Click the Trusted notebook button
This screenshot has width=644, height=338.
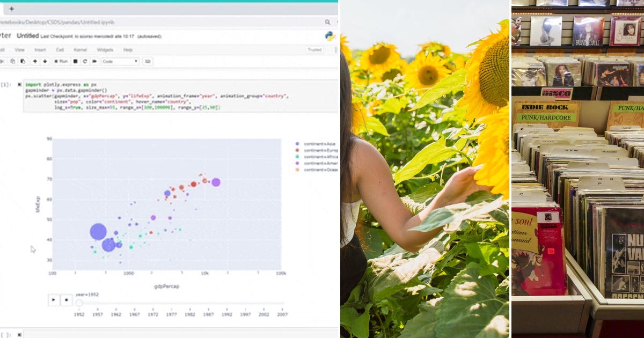coord(313,48)
